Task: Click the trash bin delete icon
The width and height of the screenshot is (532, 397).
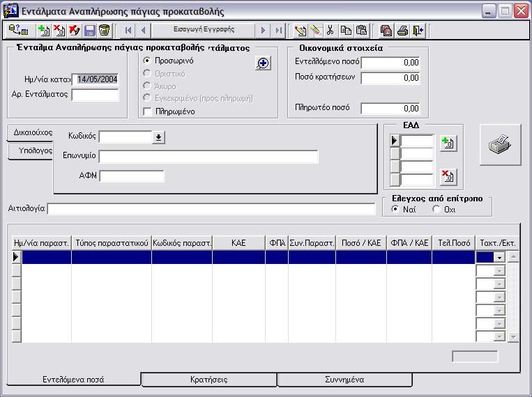Action: (x=104, y=30)
